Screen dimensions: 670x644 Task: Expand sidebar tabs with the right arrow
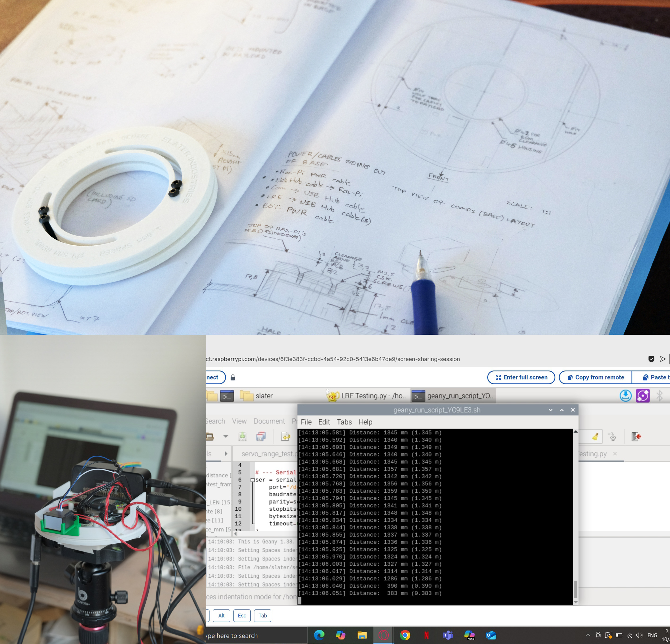click(226, 454)
